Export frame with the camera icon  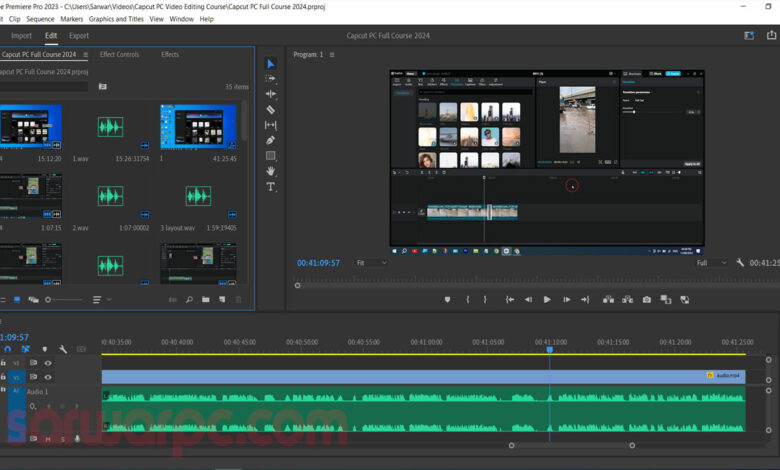[647, 299]
